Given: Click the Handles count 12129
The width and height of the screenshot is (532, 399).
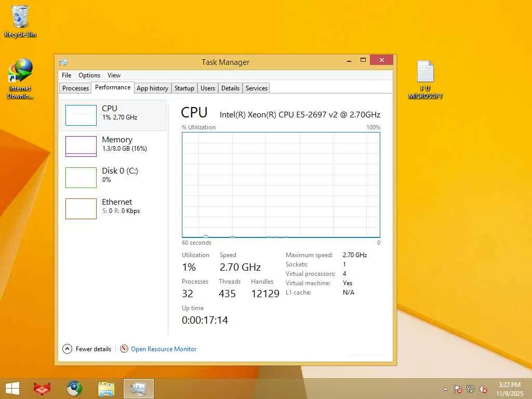Looking at the screenshot, I should 265,294.
